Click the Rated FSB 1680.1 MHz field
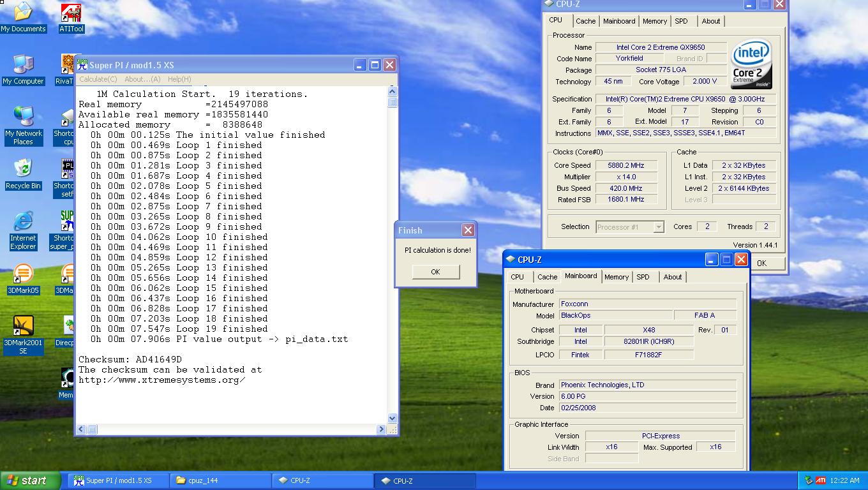868x490 pixels. [x=625, y=199]
